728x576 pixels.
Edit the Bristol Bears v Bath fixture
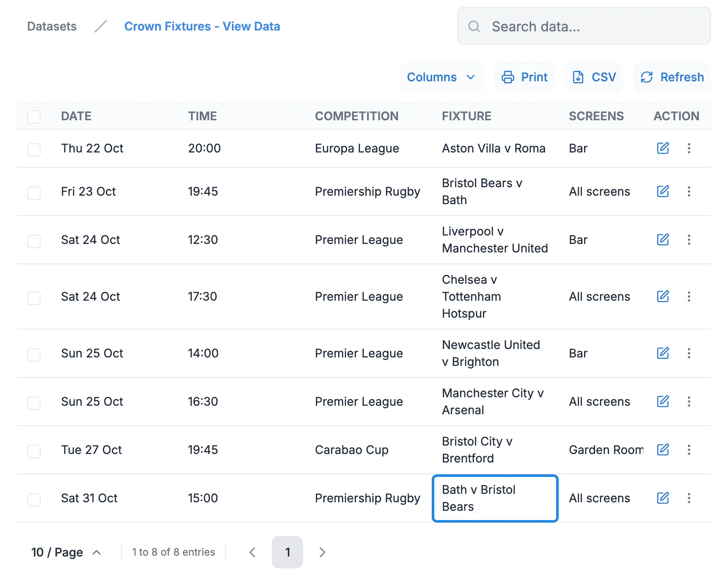click(663, 191)
